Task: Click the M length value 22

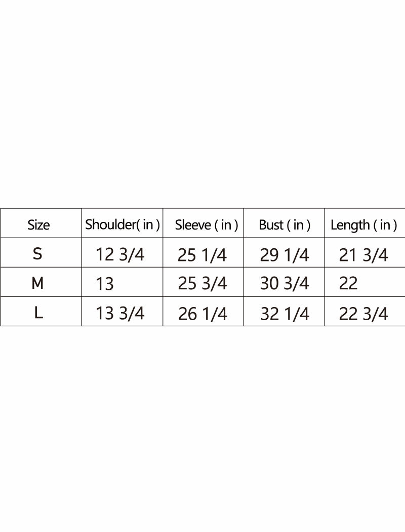Action: [x=348, y=284]
